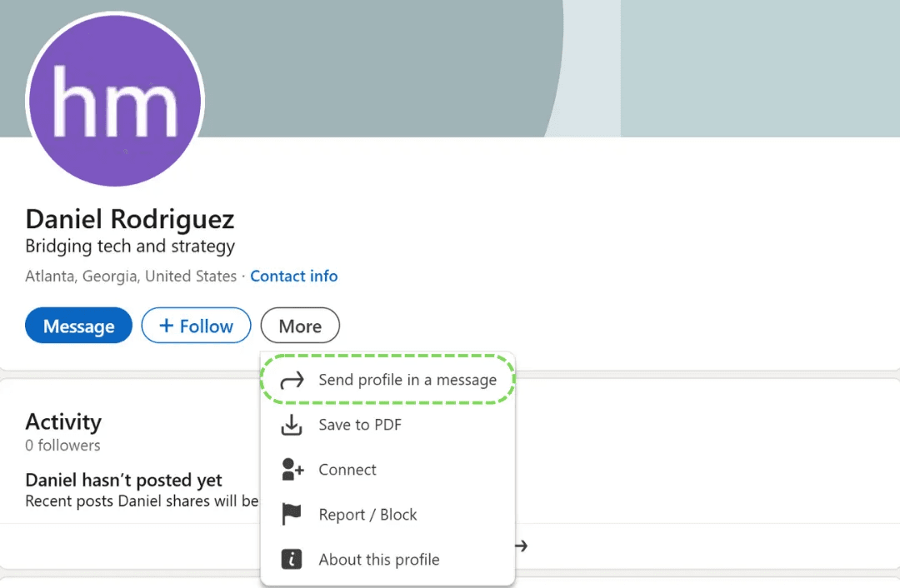Select Save to PDF from the menu
Viewport: 900px width, 588px height.
point(360,425)
